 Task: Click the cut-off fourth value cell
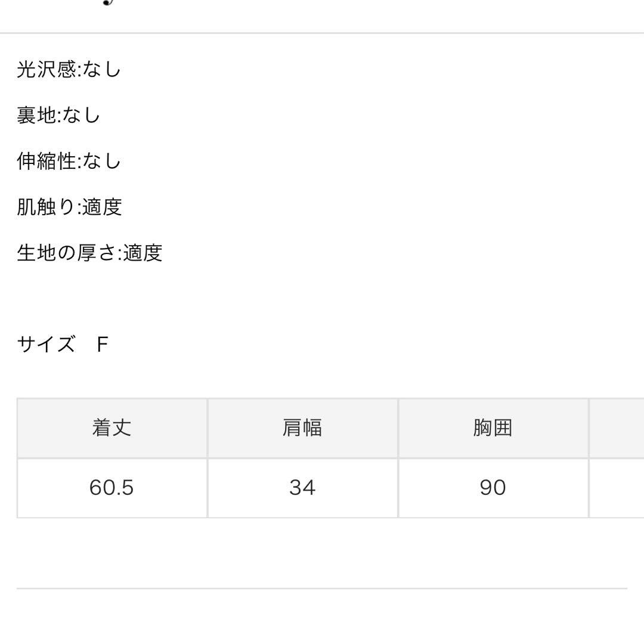click(617, 488)
